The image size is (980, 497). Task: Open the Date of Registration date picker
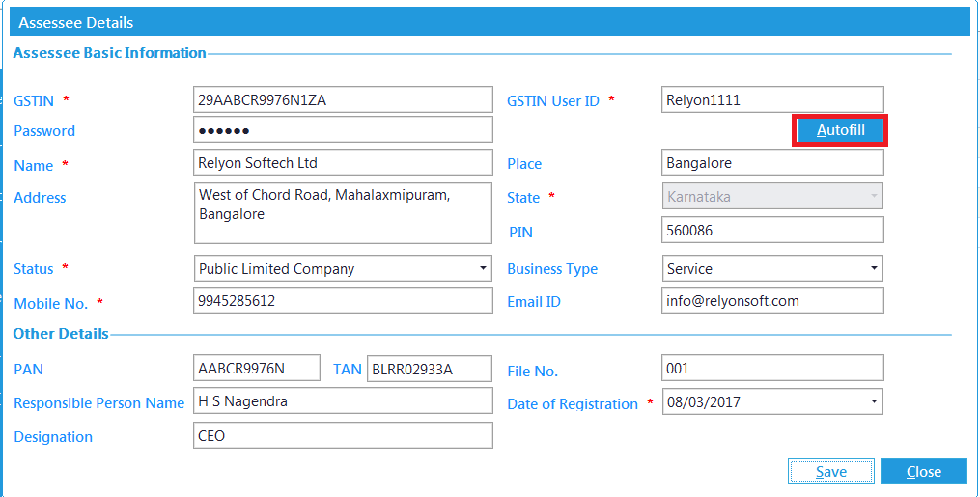pos(874,401)
